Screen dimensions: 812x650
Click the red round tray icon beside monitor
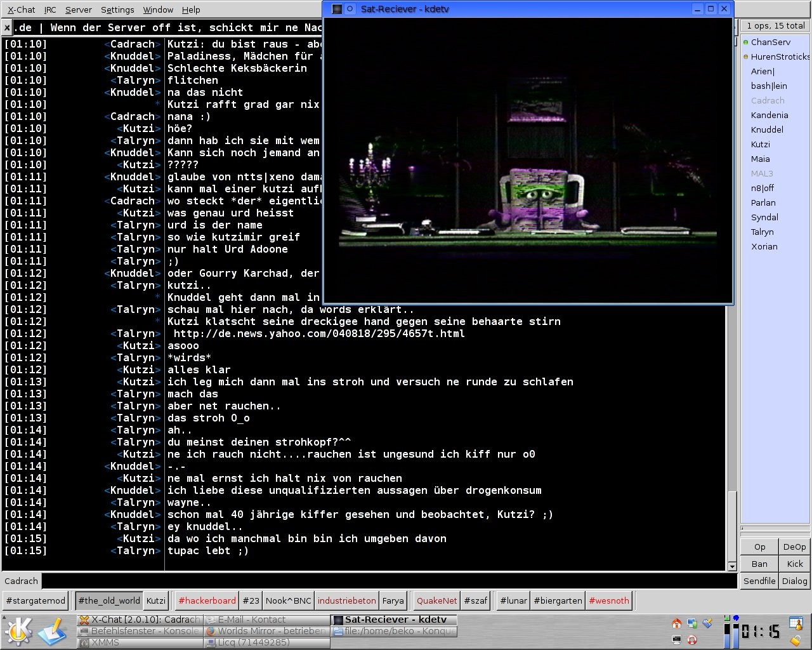[692, 640]
